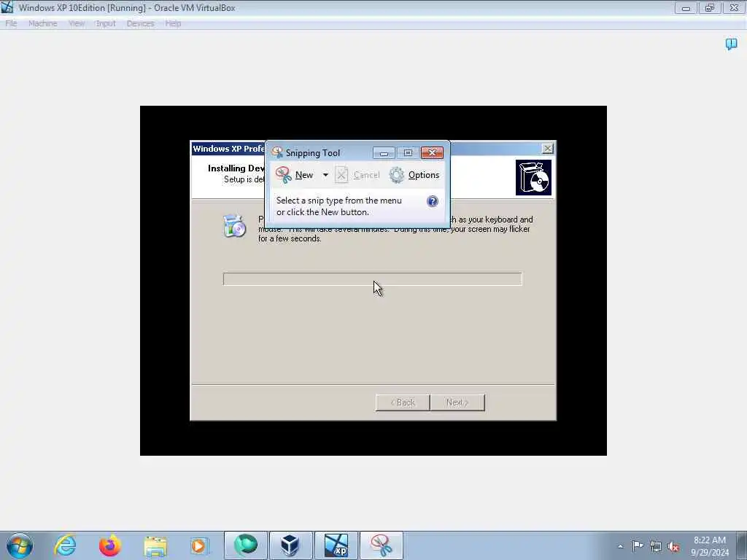This screenshot has width=747, height=560.
Task: Show hidden system tray icons
Action: tap(620, 546)
